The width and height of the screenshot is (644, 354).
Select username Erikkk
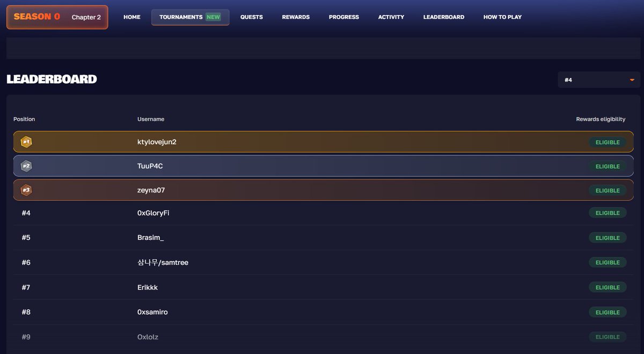point(148,287)
